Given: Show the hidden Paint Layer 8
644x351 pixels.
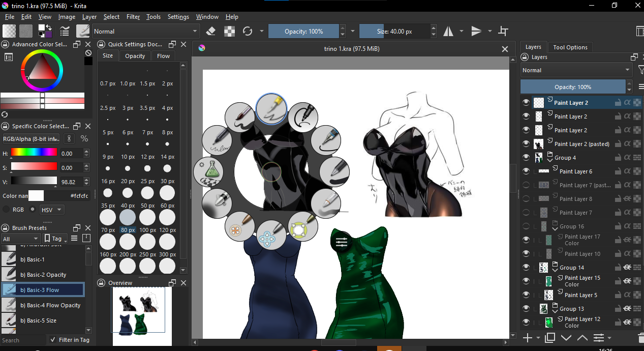Looking at the screenshot, I should click(526, 199).
